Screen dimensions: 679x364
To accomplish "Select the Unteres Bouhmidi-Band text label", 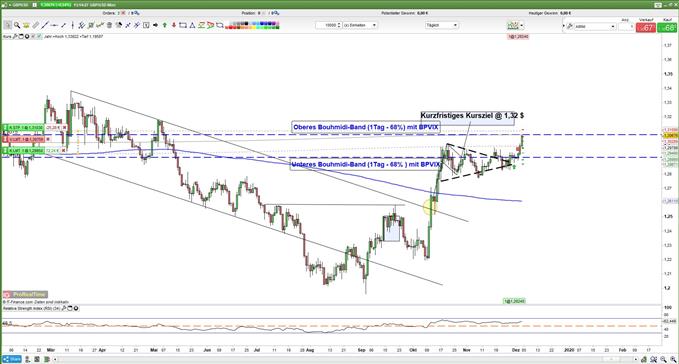I will point(366,164).
